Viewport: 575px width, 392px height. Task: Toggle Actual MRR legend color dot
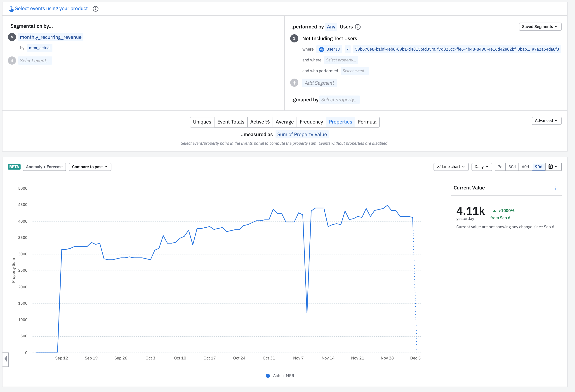268,376
